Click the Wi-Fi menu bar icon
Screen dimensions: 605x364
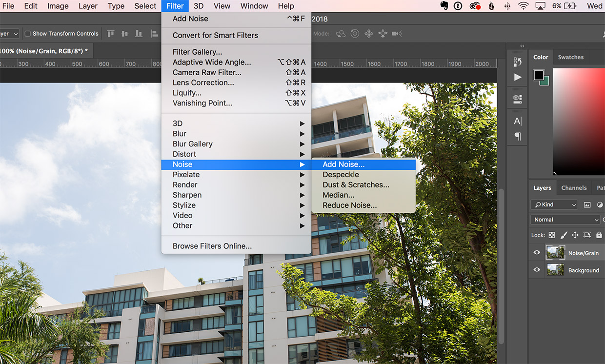coord(524,6)
